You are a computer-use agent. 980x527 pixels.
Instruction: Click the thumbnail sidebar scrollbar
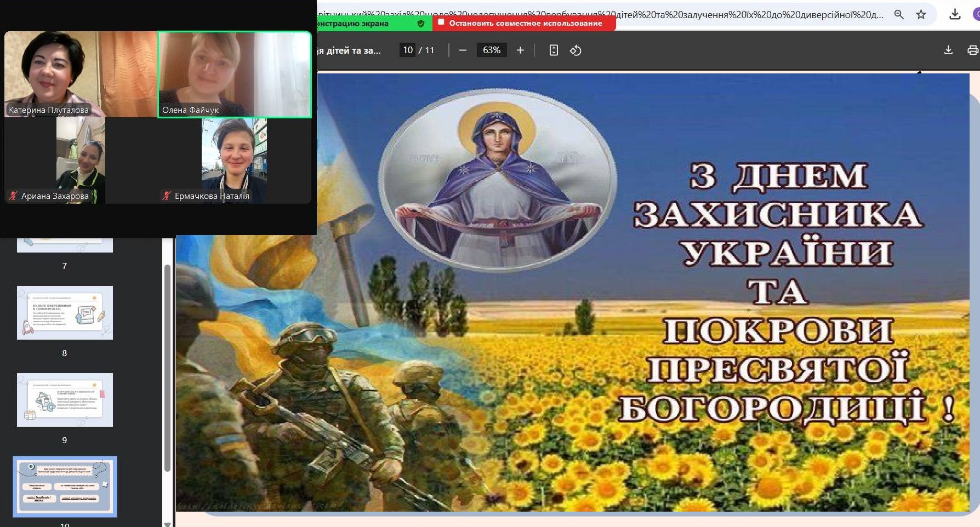[167, 367]
